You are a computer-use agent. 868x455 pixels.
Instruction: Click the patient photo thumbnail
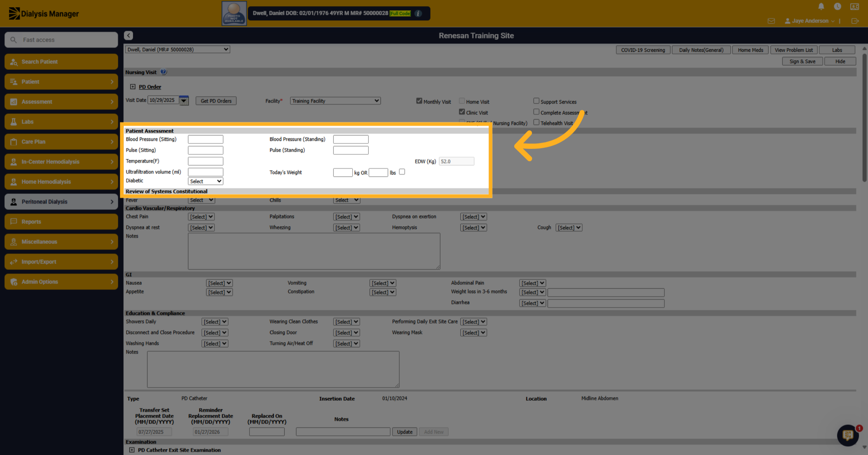click(x=234, y=13)
